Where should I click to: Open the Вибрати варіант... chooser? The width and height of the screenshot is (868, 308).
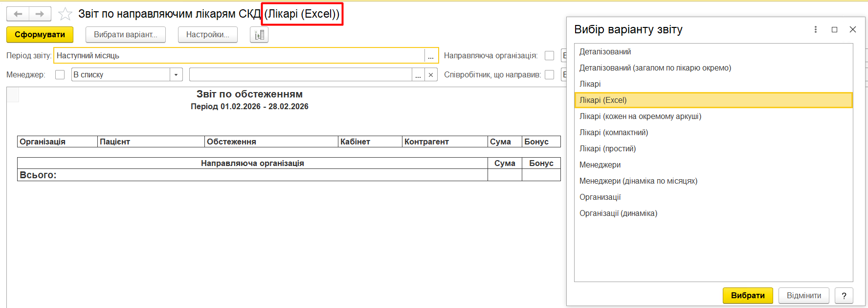click(126, 35)
